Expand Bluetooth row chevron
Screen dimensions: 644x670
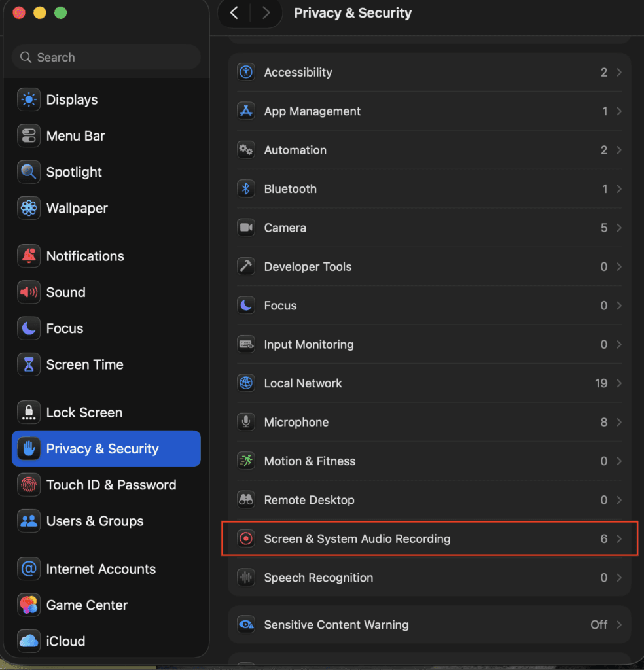point(618,189)
